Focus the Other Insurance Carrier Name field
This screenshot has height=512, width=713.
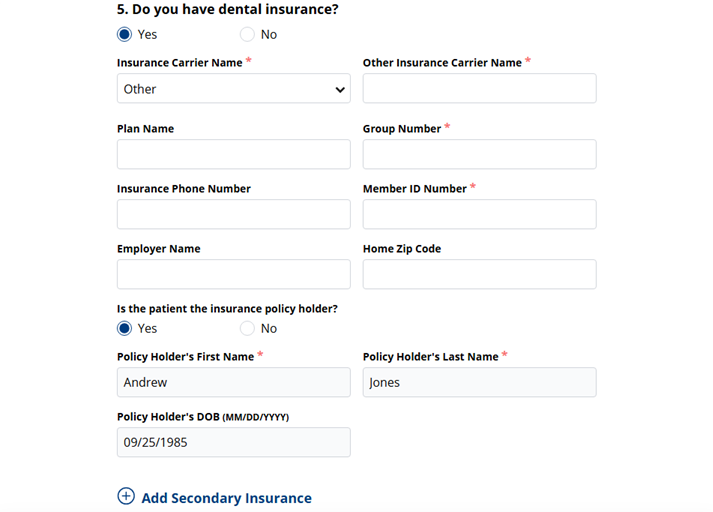coord(479,89)
